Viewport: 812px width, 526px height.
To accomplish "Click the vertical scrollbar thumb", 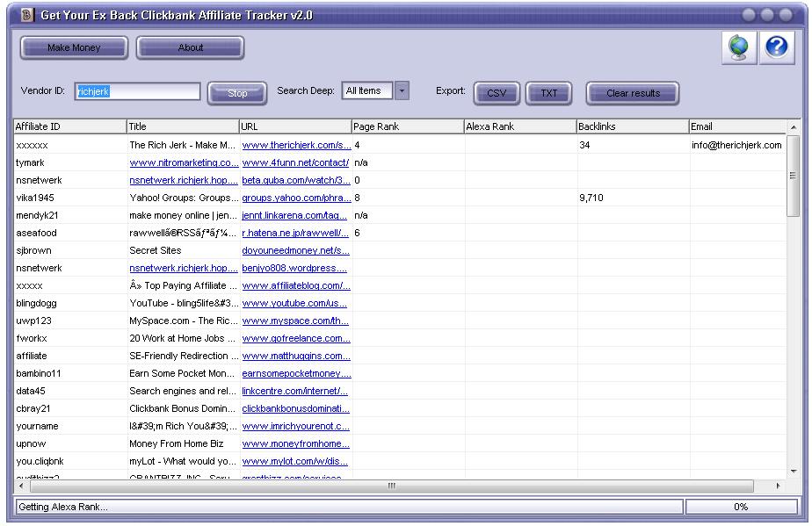I will tap(793, 176).
